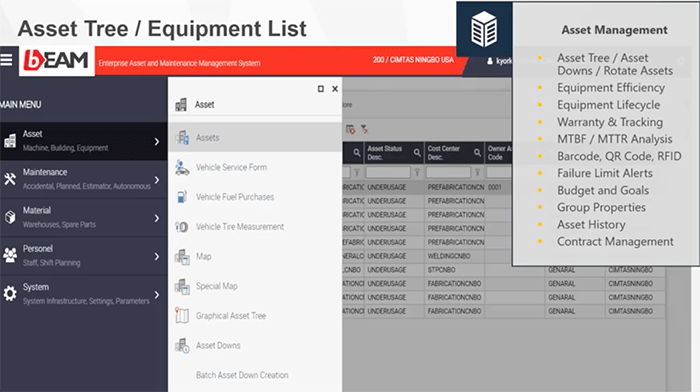
Task: Click filter funnel beside Cost Center filter box
Action: tap(477, 172)
